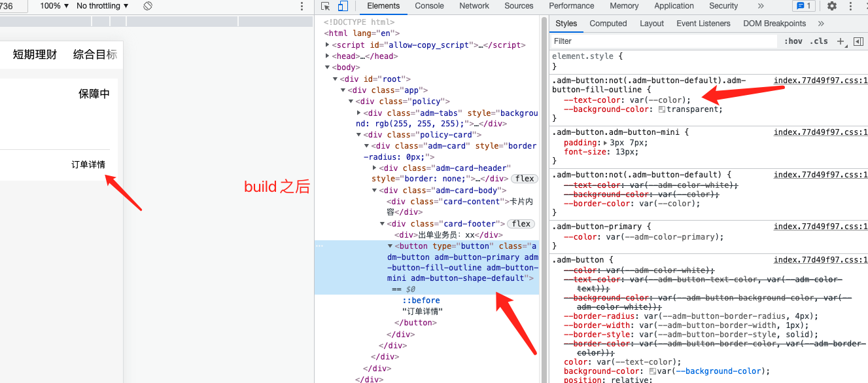
Task: Open CSS source link for .adm-button-primary rule
Action: point(820,227)
